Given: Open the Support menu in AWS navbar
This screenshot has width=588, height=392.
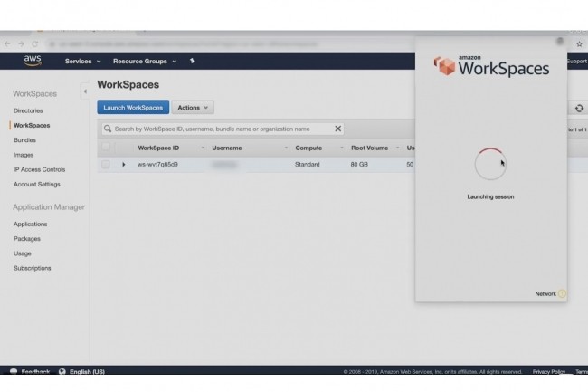Looking at the screenshot, I should pos(577,62).
